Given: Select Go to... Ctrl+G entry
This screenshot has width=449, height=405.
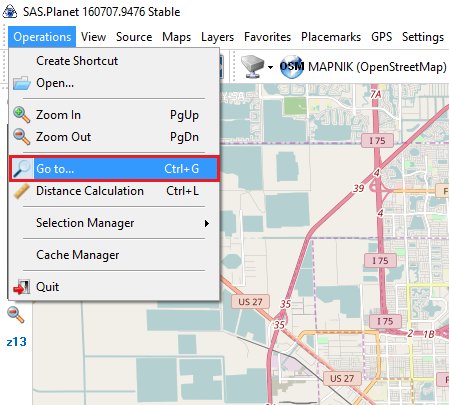Looking at the screenshot, I should coord(114,169).
